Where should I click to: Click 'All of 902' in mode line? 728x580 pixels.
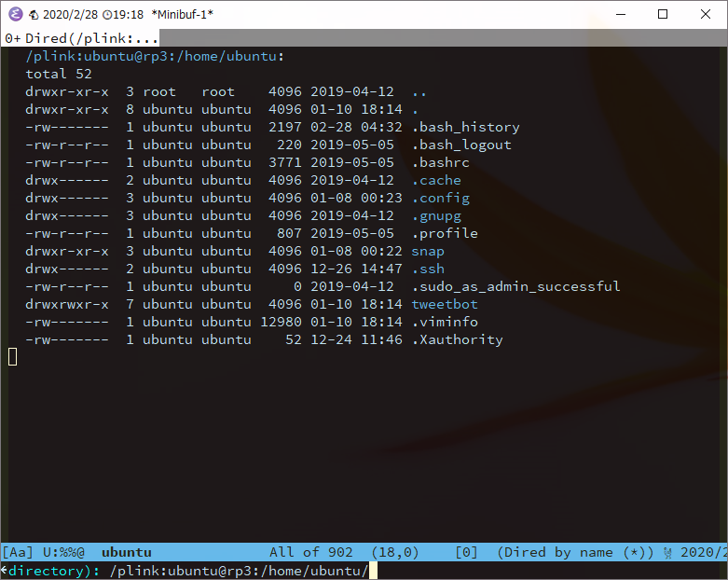click(310, 552)
